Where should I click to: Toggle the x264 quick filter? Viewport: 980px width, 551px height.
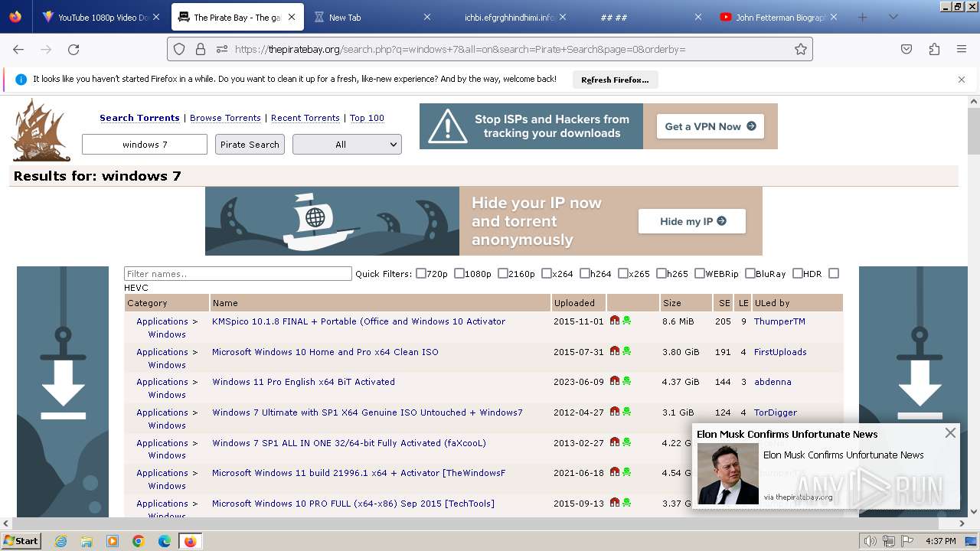click(x=547, y=273)
